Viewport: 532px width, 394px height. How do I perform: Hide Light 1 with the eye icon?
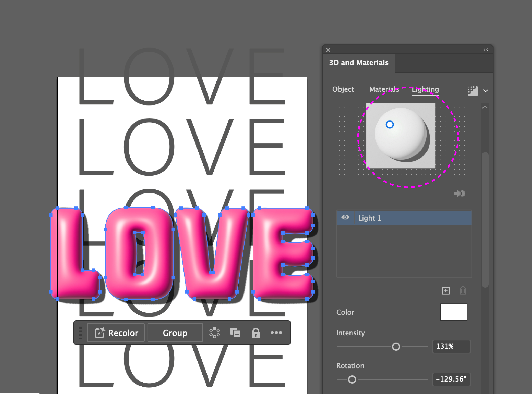pyautogui.click(x=345, y=217)
